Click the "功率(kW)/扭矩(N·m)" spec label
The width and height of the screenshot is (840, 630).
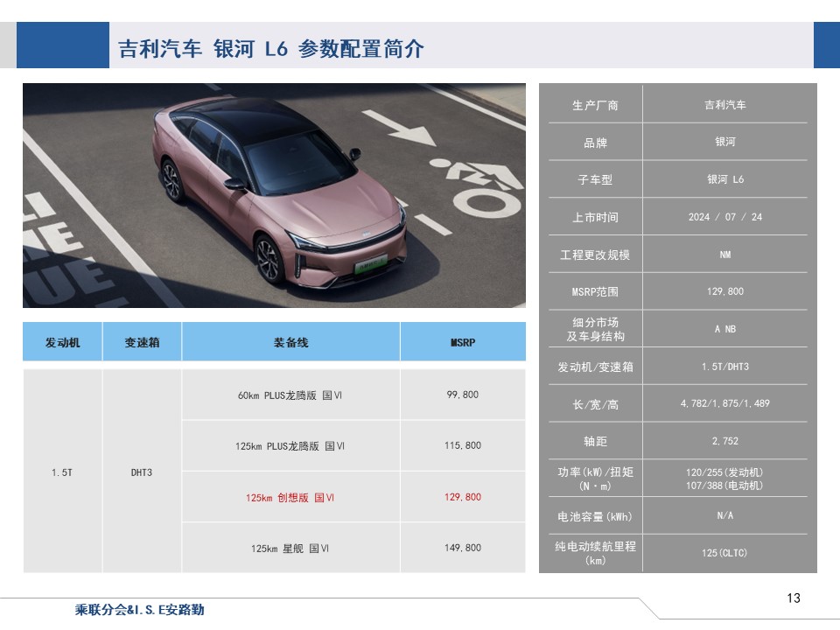(x=595, y=479)
